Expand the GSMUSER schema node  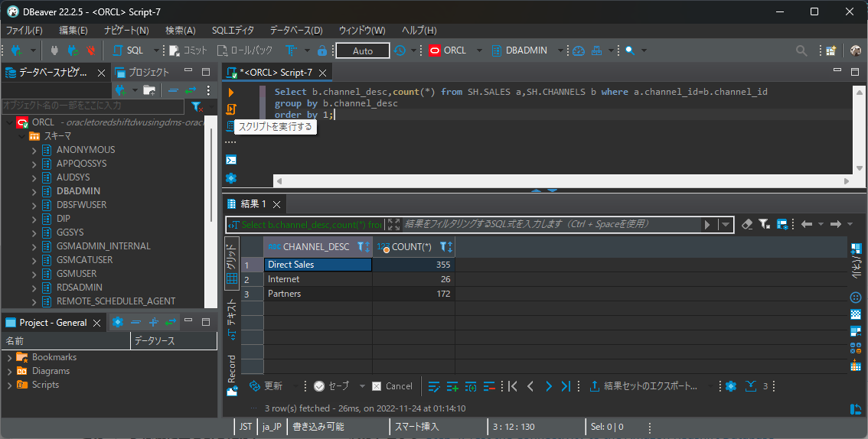tap(34, 274)
